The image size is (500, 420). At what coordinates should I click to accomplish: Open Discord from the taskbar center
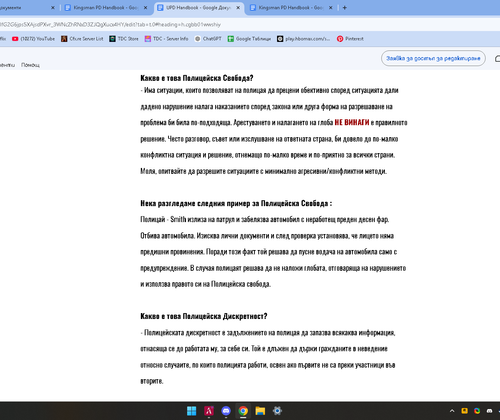(x=226, y=411)
